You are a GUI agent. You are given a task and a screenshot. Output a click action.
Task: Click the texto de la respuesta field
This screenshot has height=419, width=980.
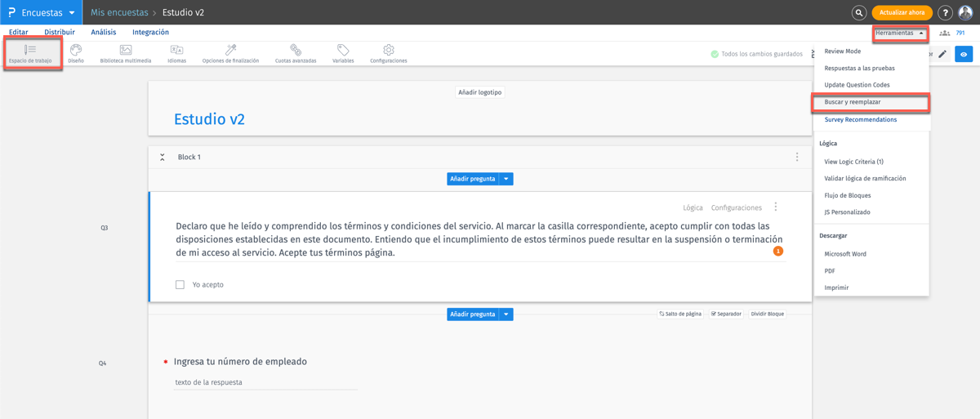coord(265,382)
